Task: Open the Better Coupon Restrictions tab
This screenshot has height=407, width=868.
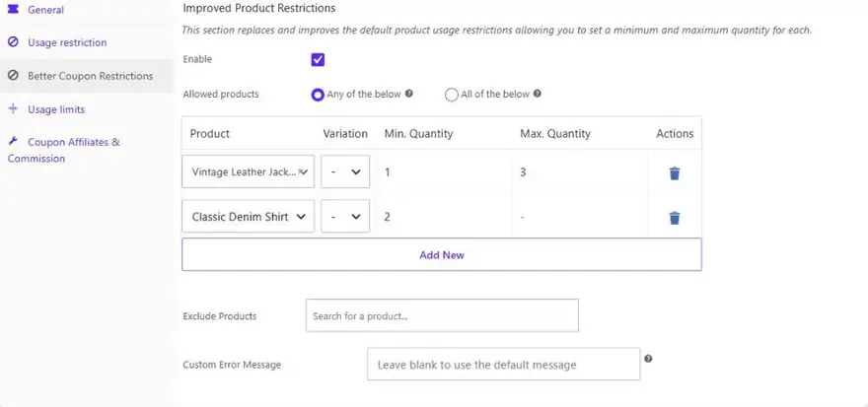Action: pos(87,76)
